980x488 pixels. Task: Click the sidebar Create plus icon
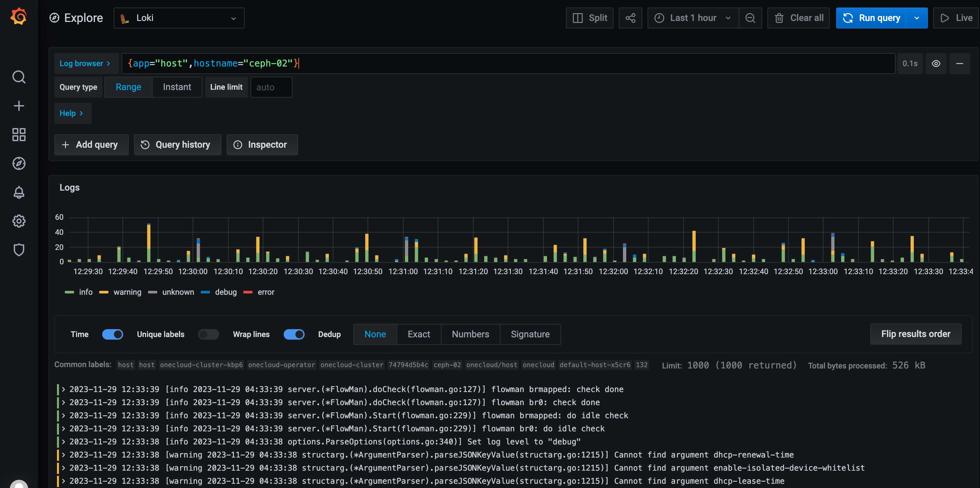point(19,106)
